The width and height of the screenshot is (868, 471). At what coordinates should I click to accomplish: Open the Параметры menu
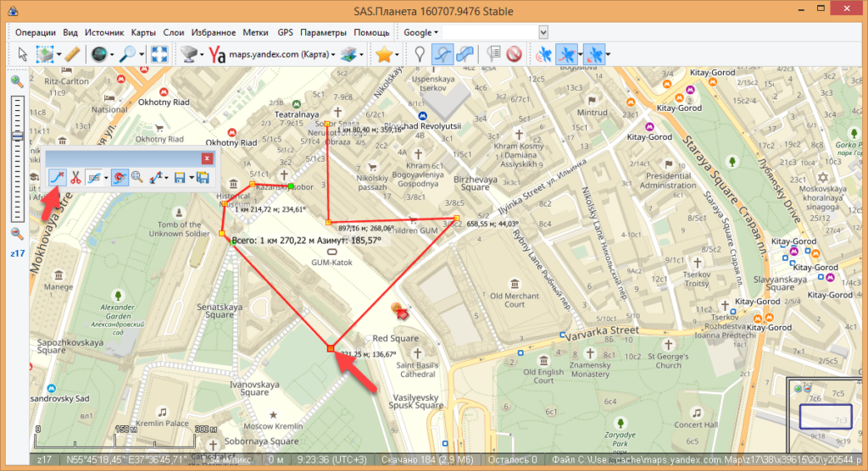[x=322, y=32]
